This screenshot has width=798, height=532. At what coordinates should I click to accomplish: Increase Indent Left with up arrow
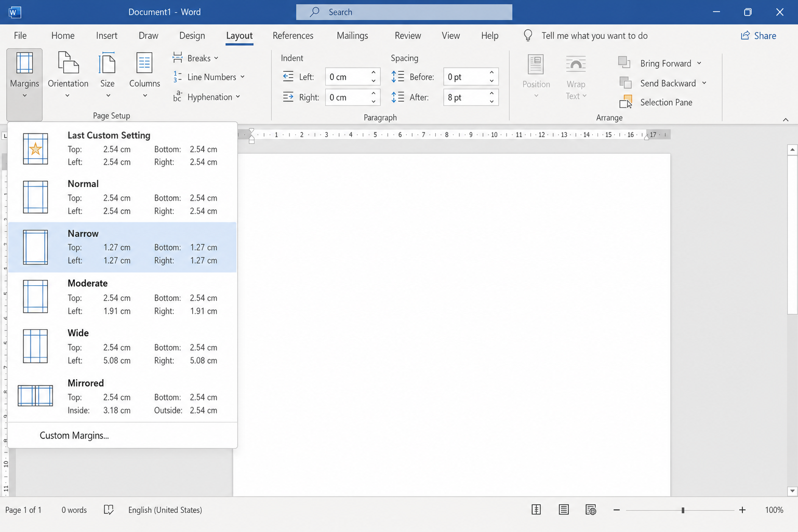tap(374, 73)
